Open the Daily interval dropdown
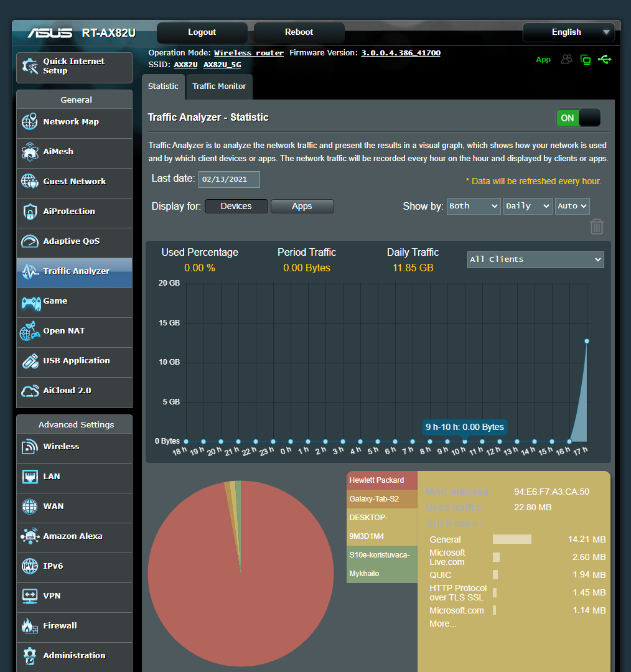The image size is (631, 672). (x=527, y=206)
